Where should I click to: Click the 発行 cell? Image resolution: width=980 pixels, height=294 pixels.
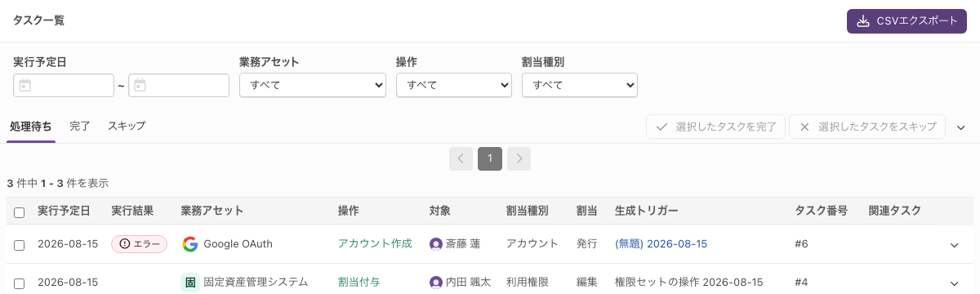587,244
